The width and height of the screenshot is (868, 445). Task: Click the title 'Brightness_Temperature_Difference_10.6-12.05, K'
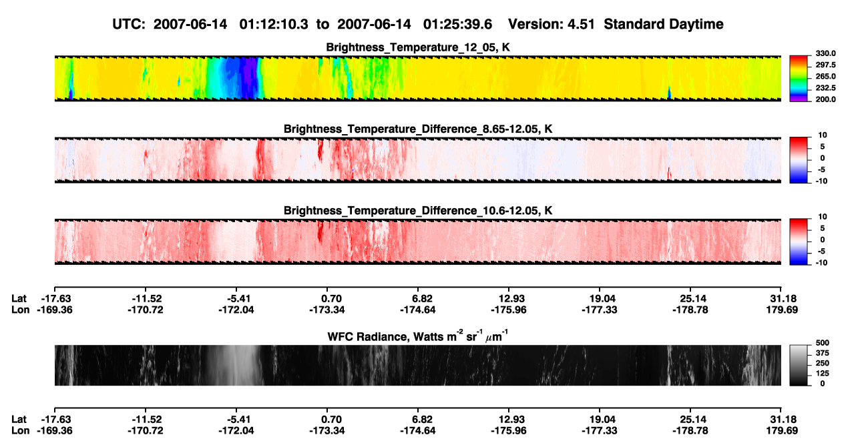pos(418,210)
